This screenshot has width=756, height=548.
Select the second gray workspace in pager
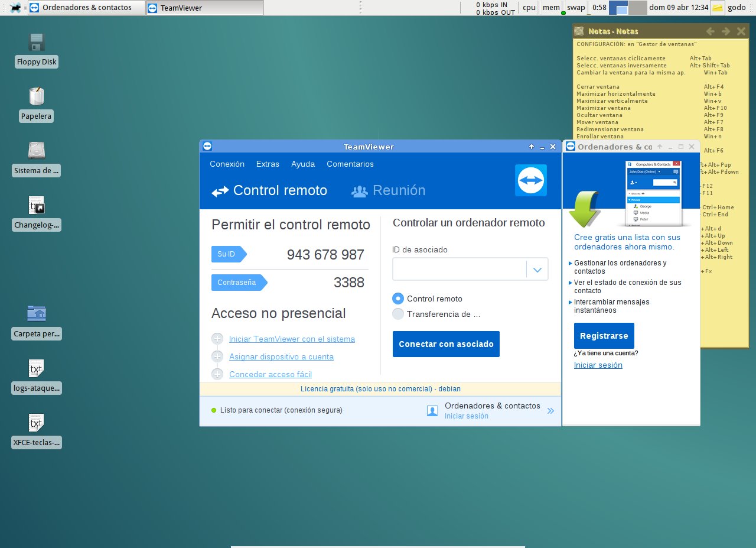pyautogui.click(x=638, y=8)
